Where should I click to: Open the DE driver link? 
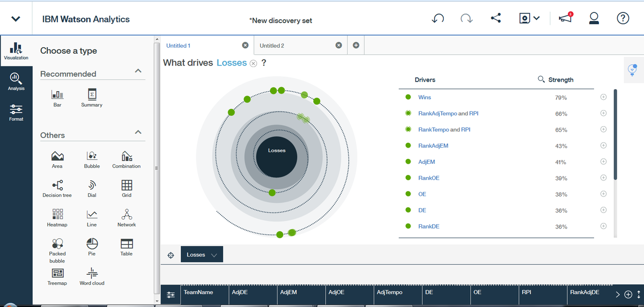(x=422, y=210)
